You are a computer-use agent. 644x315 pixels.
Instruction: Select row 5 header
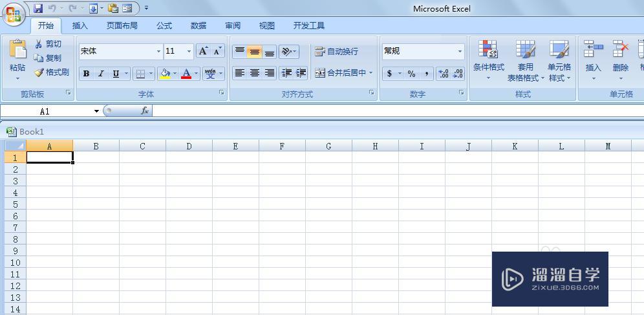coord(16,204)
